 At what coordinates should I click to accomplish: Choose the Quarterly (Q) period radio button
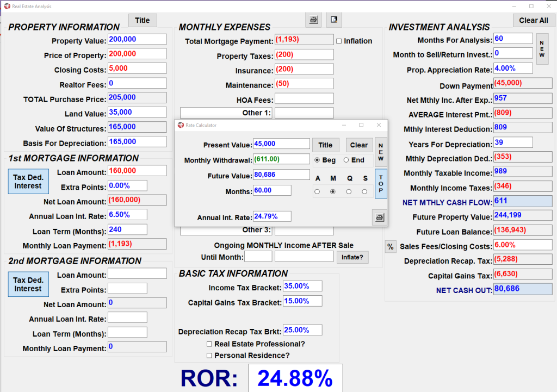pyautogui.click(x=349, y=192)
